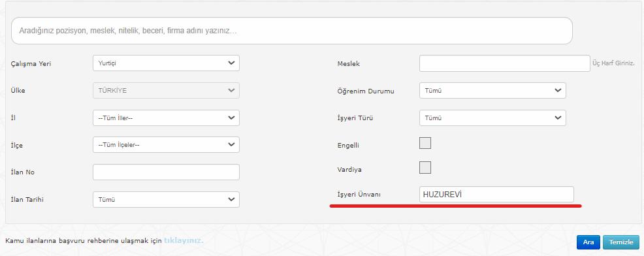This screenshot has height=256, width=644.
Task: Check the Engelli checkbox
Action: 425,143
